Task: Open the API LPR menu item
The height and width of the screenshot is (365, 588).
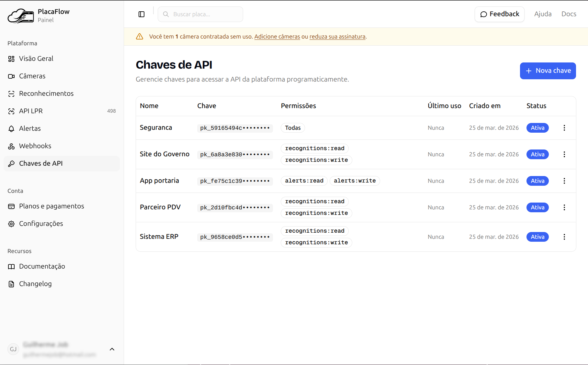Action: [x=31, y=111]
